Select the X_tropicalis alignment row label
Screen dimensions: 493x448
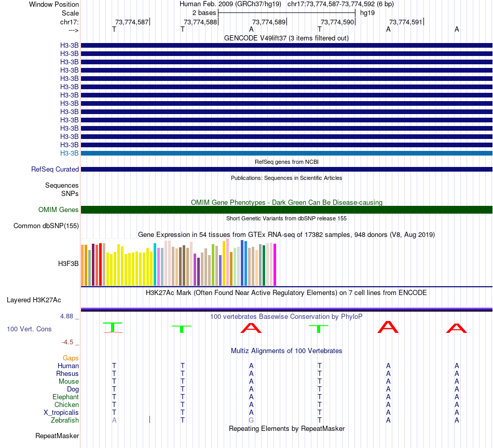(61, 413)
